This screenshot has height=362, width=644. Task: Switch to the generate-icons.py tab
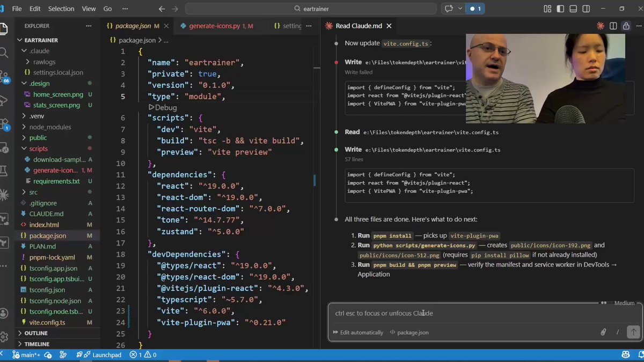pyautogui.click(x=216, y=26)
